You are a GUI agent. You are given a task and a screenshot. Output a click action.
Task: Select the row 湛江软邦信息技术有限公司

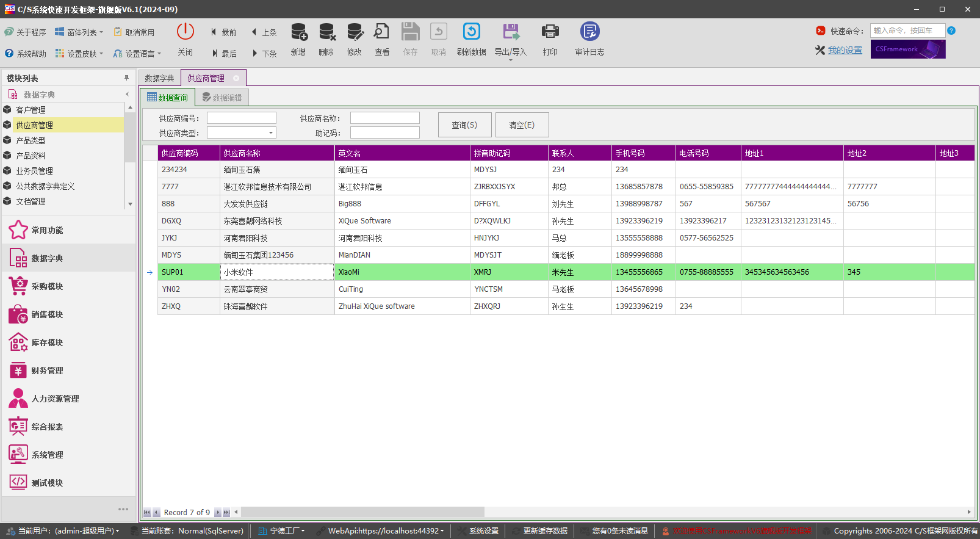[x=566, y=187]
